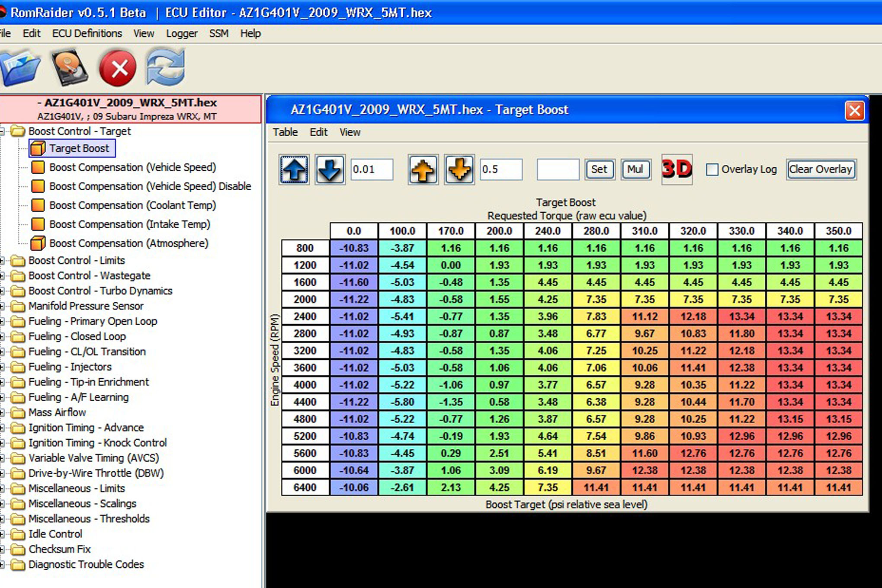Click the coarse increment field showing 0.5
The image size is (882, 588).
[x=501, y=169]
